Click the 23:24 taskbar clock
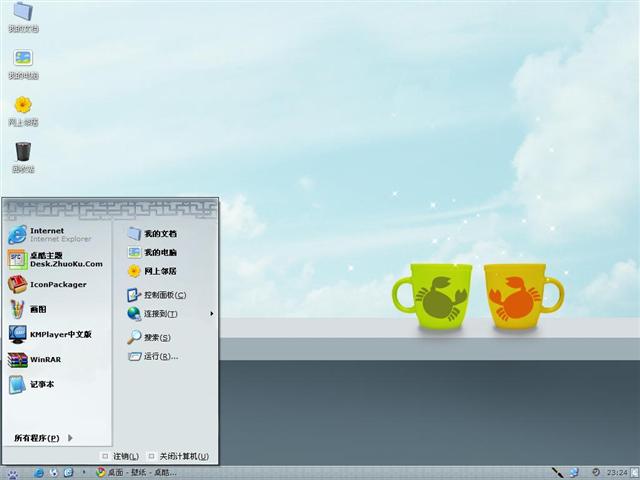 click(617, 473)
